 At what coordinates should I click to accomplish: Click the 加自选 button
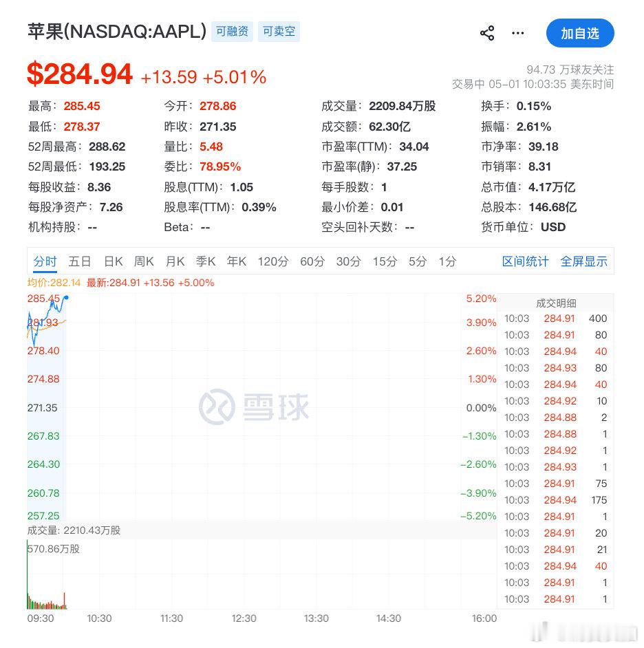tap(580, 33)
